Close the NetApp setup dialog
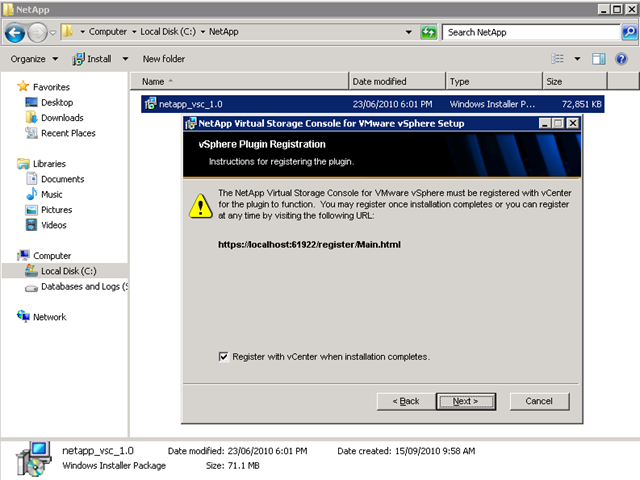The width and height of the screenshot is (640, 480). (573, 123)
